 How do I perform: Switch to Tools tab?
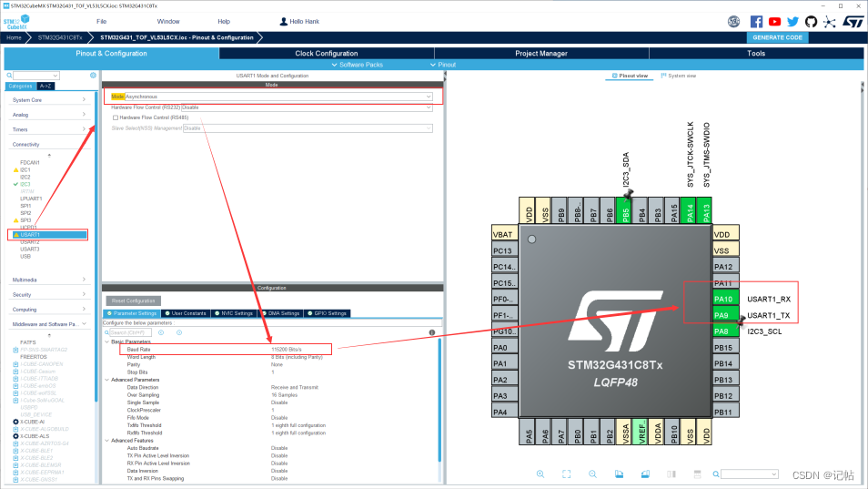756,53
